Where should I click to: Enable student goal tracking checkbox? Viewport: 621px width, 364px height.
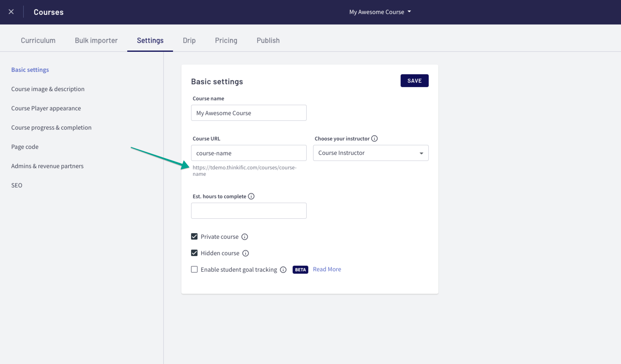pyautogui.click(x=194, y=269)
